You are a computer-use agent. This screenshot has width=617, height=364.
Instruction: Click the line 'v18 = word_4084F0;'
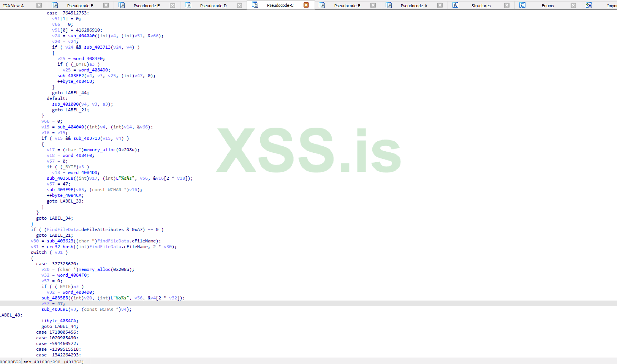(71, 155)
